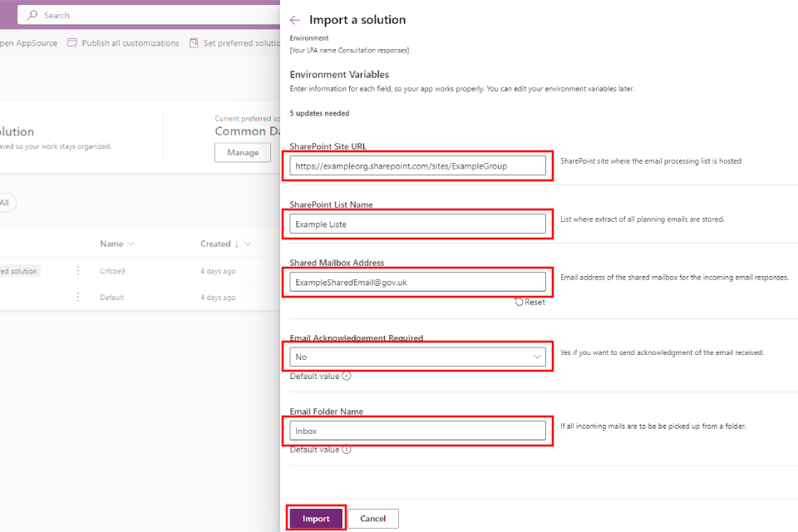Click Set preferred solution command
This screenshot has width=798, height=532.
click(241, 43)
